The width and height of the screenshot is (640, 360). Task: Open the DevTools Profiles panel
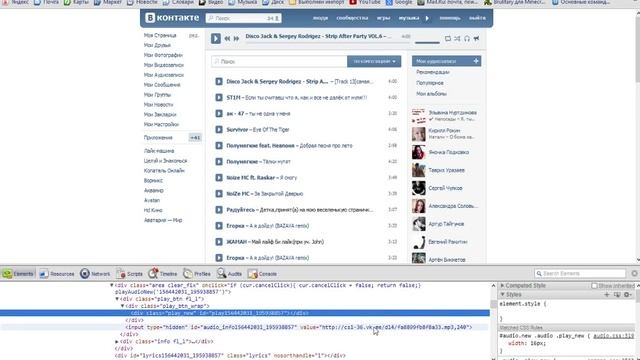[x=197, y=274]
